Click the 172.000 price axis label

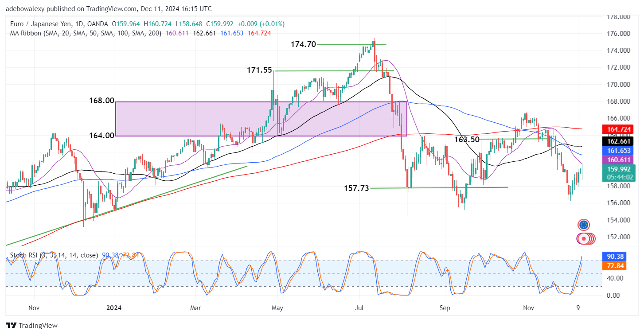click(619, 67)
